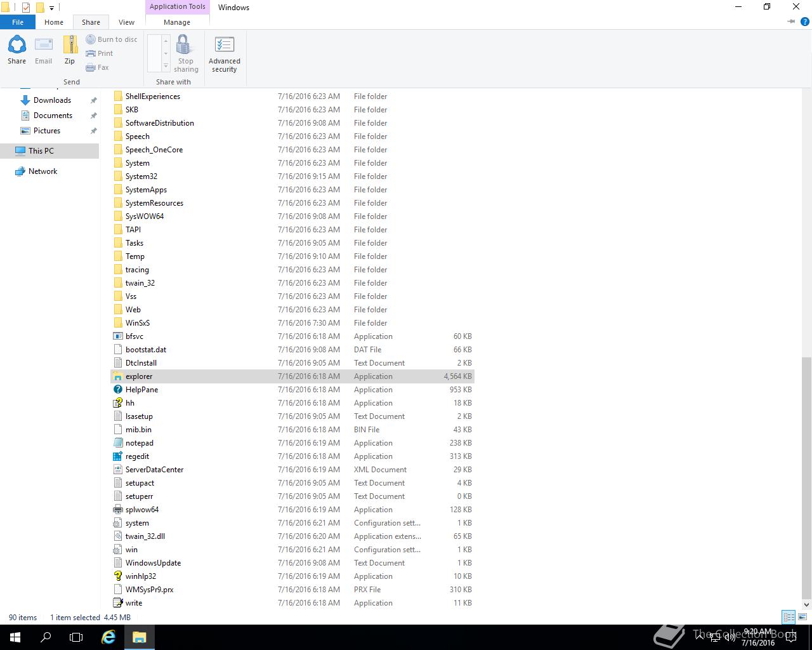This screenshot has height=650, width=812.
Task: Click the taskbar Search icon
Action: (46, 637)
